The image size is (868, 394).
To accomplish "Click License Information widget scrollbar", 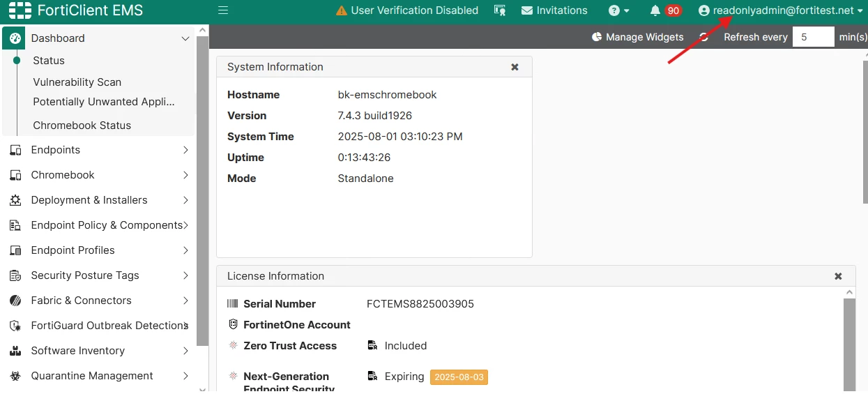I will (x=849, y=344).
